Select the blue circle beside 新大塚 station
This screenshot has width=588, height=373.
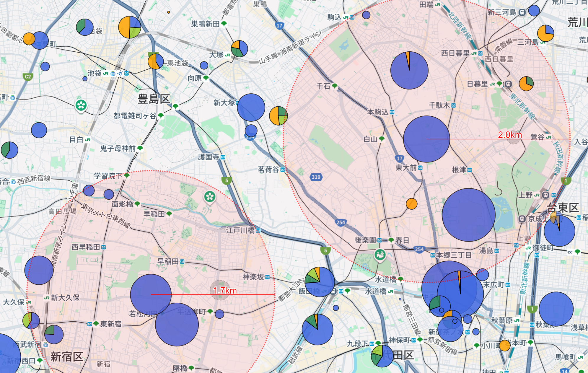coord(251,107)
